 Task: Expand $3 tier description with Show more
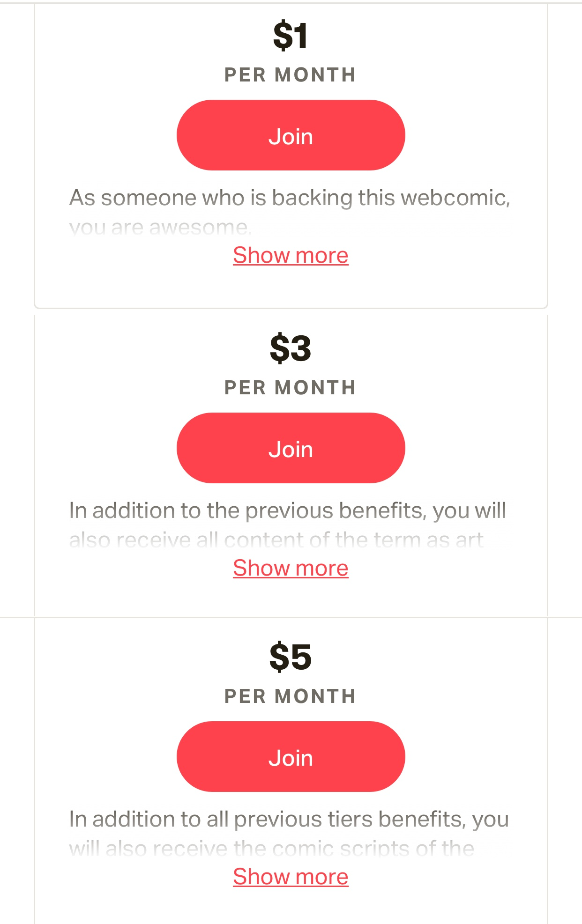(291, 569)
